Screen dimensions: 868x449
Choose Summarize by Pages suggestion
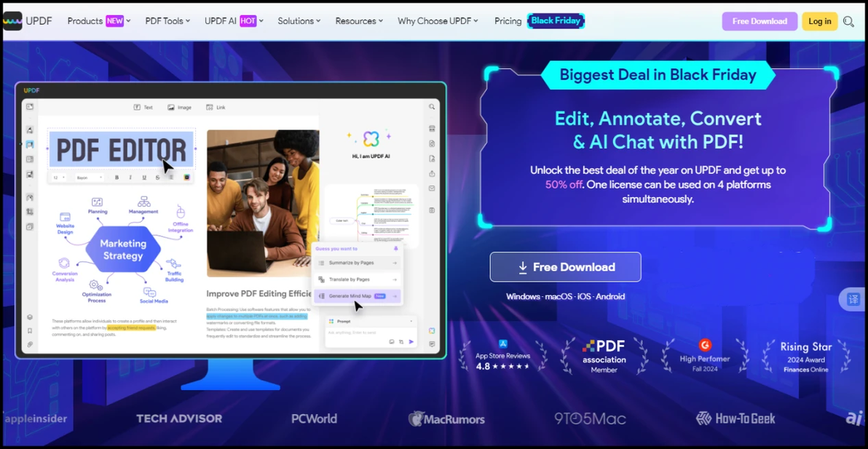357,263
